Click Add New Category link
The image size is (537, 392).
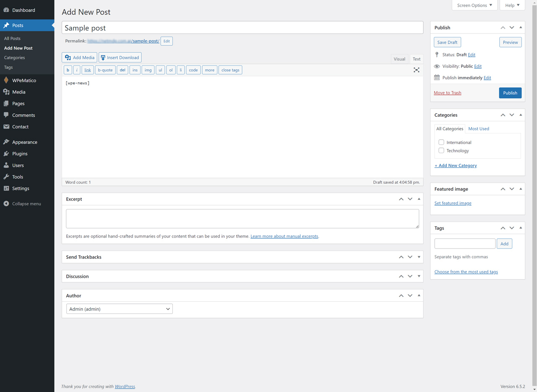point(456,165)
